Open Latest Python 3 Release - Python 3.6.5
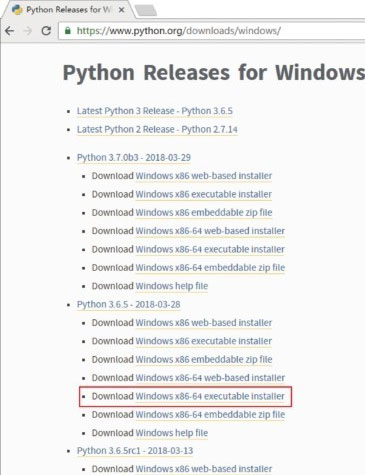Screen dimensions: 365x475 coord(155,111)
